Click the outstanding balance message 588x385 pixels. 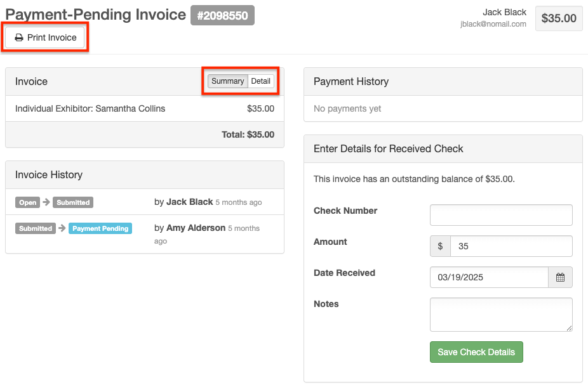tap(414, 179)
